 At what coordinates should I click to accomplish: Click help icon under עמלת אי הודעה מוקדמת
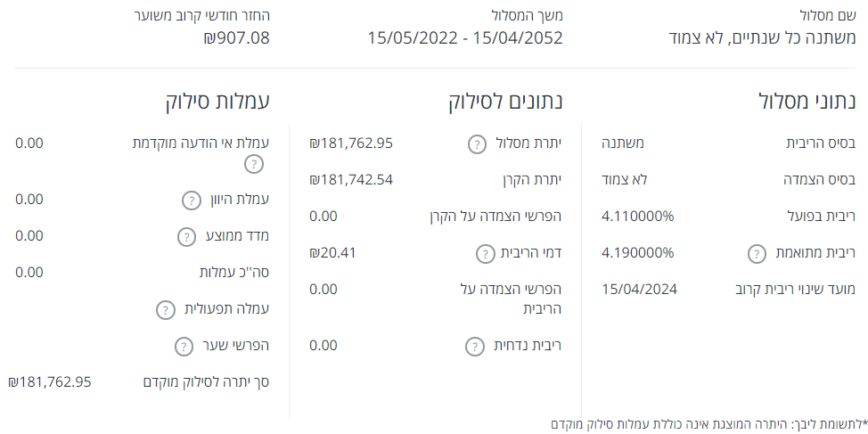pyautogui.click(x=254, y=164)
